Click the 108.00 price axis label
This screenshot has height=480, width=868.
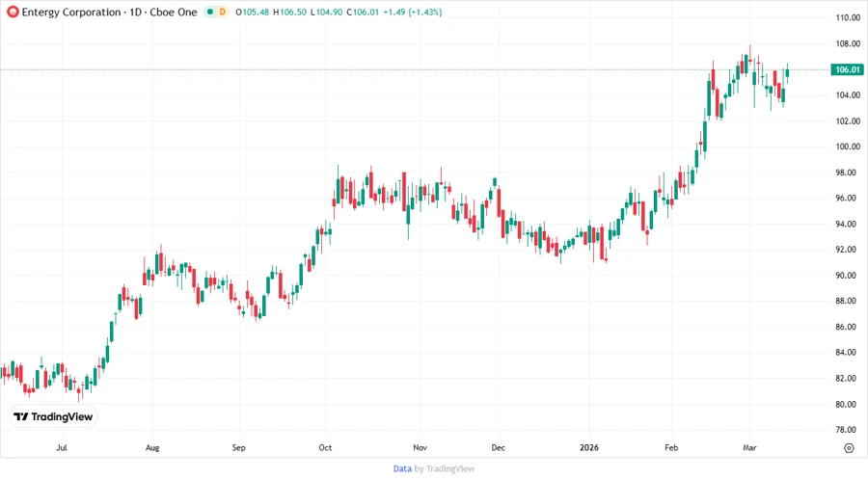point(848,43)
